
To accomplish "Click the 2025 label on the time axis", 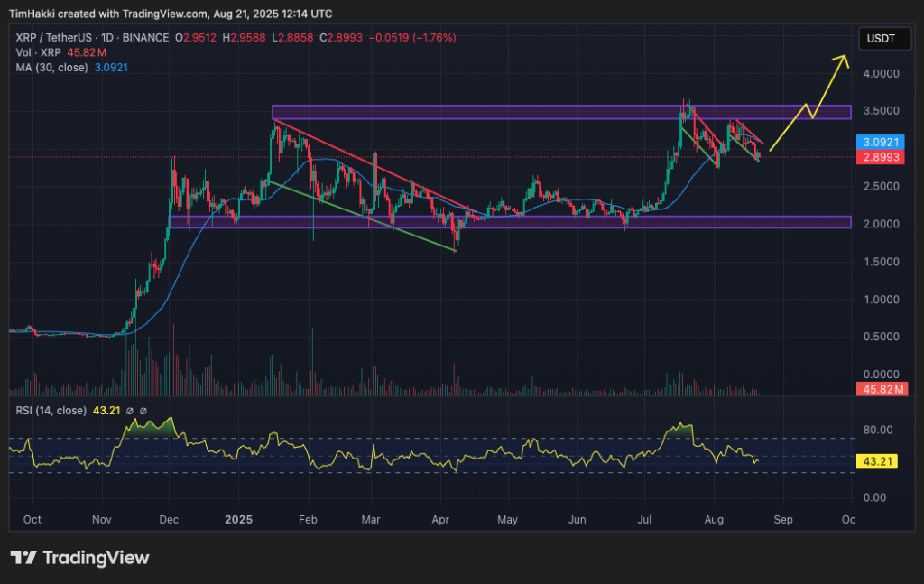I will click(238, 520).
